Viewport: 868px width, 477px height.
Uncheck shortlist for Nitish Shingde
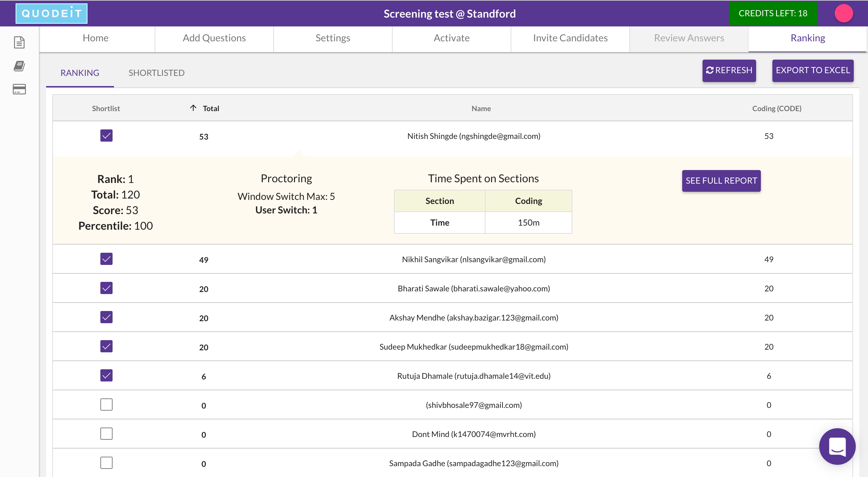(x=106, y=136)
